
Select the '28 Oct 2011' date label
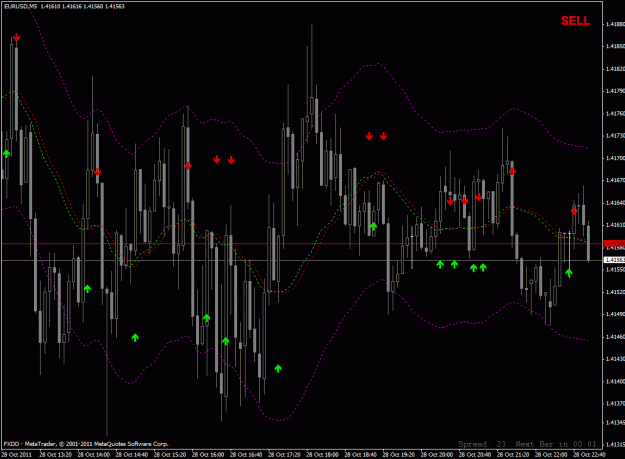pos(17,455)
